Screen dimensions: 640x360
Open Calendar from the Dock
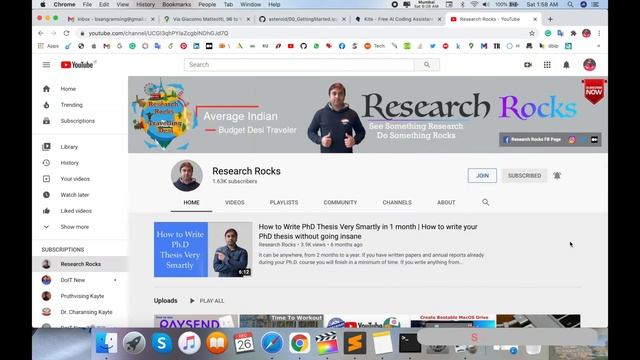(244, 342)
